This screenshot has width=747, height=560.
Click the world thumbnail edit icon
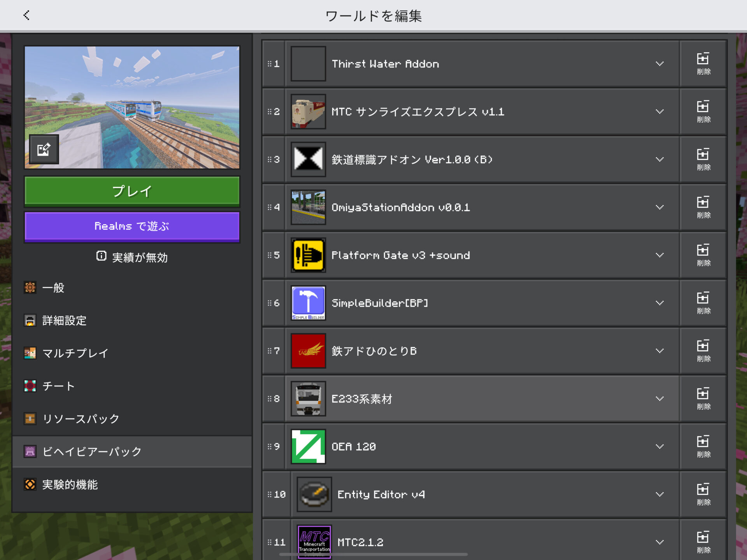coord(44,149)
